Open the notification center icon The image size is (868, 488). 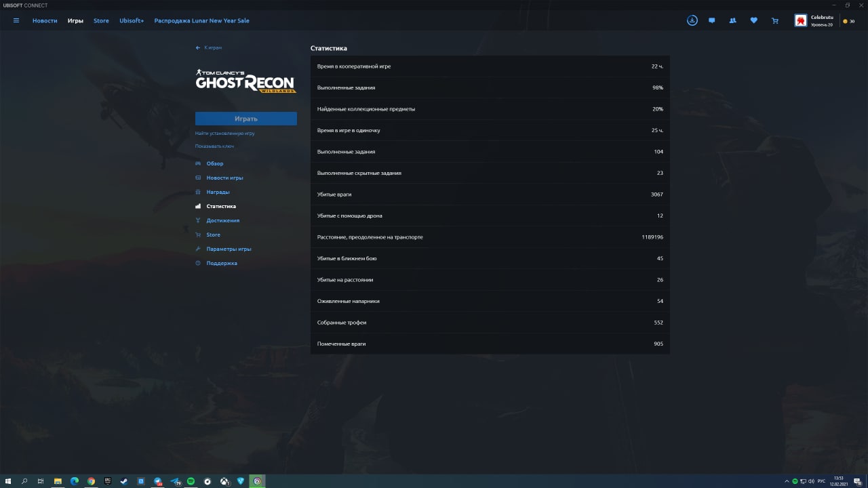pyautogui.click(x=857, y=481)
